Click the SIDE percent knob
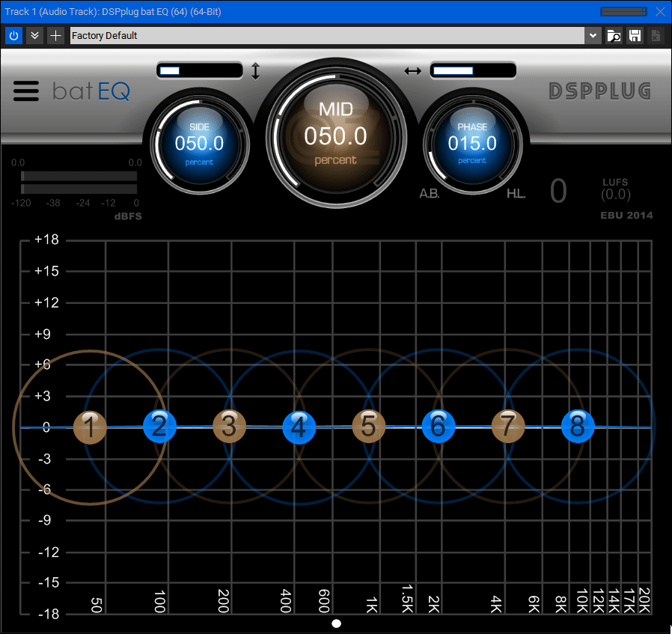This screenshot has width=672, height=634. (x=199, y=144)
